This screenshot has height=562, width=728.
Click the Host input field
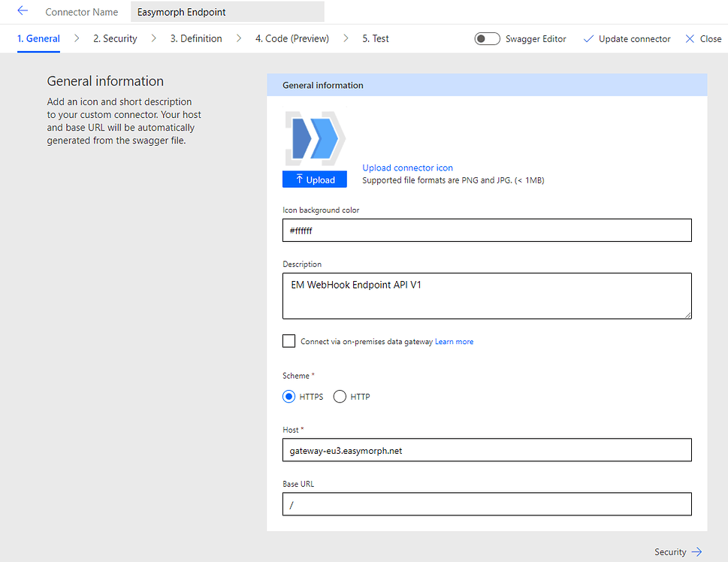tap(486, 449)
